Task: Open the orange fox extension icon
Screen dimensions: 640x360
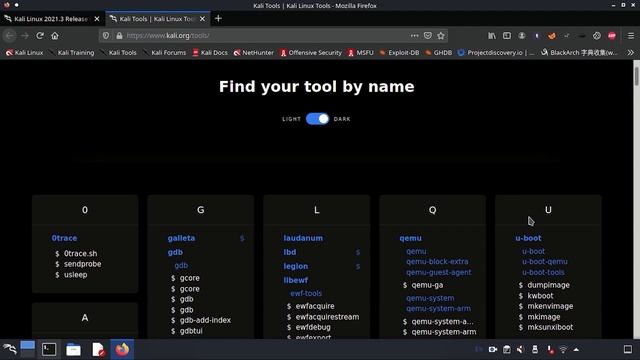Action: point(551,36)
